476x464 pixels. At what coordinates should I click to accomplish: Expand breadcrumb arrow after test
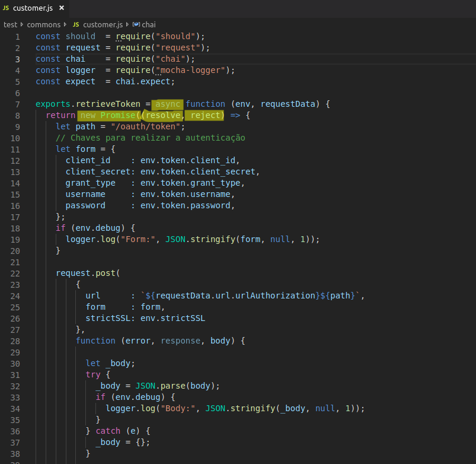pos(22,24)
